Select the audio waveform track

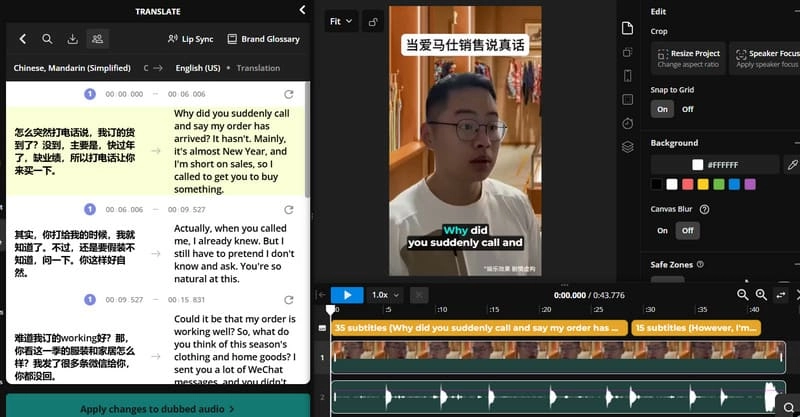pyautogui.click(x=558, y=397)
